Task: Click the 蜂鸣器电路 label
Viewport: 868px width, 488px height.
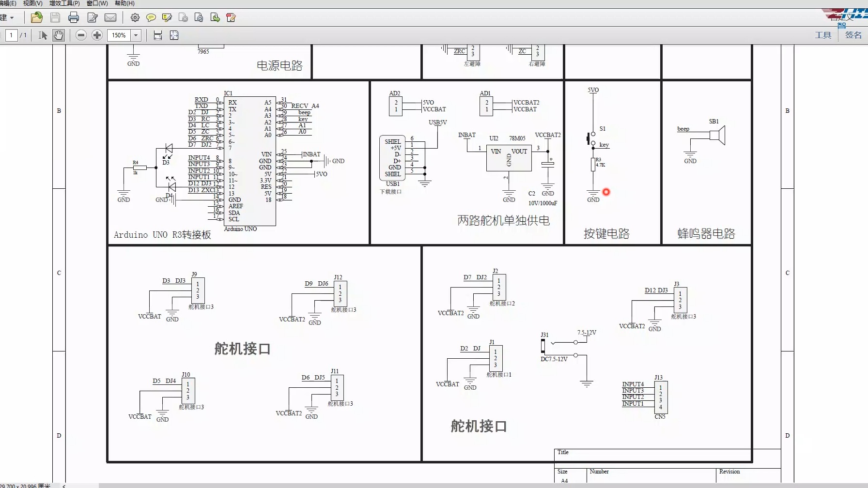Action: [706, 234]
